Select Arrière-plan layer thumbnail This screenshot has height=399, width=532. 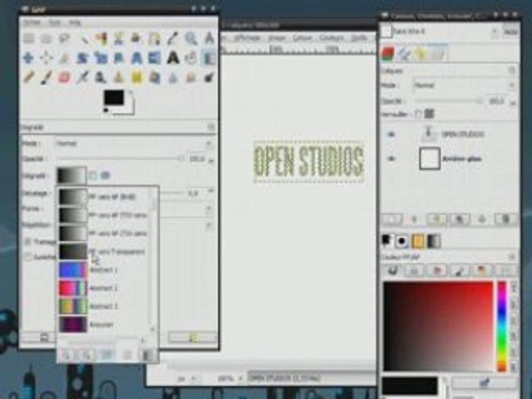tap(429, 158)
